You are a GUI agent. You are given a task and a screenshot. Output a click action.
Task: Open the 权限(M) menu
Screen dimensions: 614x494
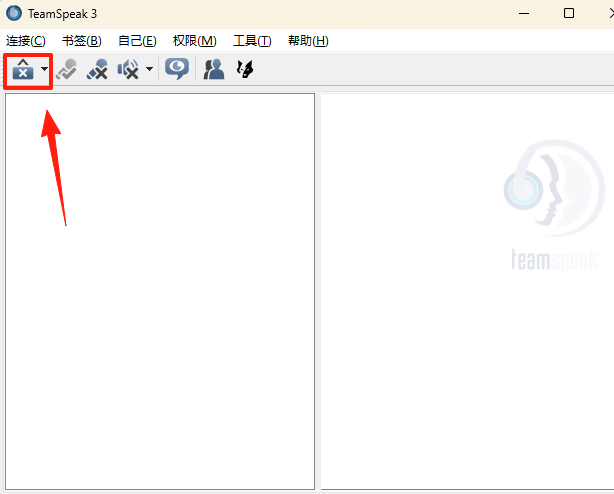point(195,41)
